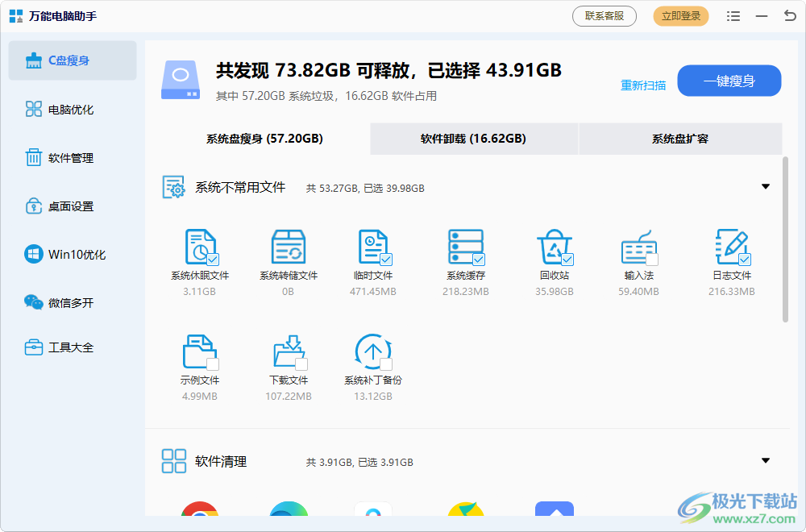
Task: Open 微信多开 from the sidebar
Action: (73, 302)
